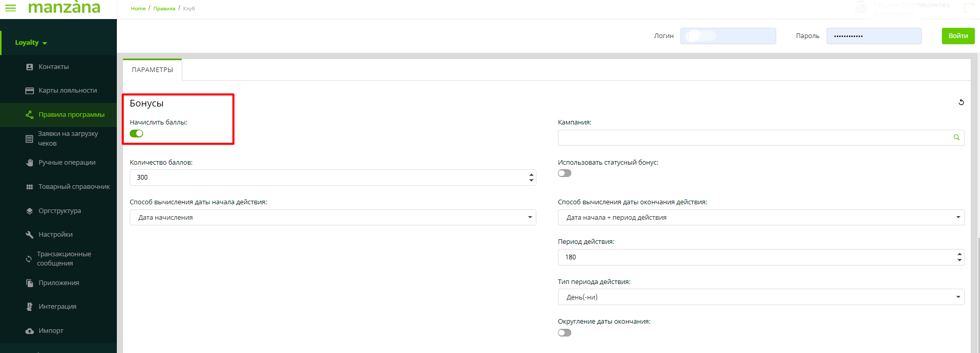Open the День(-ни) period type dropdown
The width and height of the screenshot is (980, 353).
(761, 297)
